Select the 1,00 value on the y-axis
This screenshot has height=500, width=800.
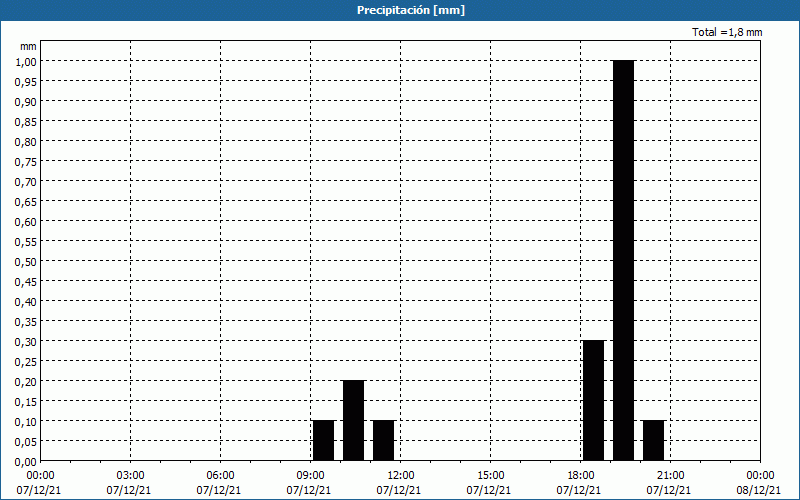coord(26,61)
